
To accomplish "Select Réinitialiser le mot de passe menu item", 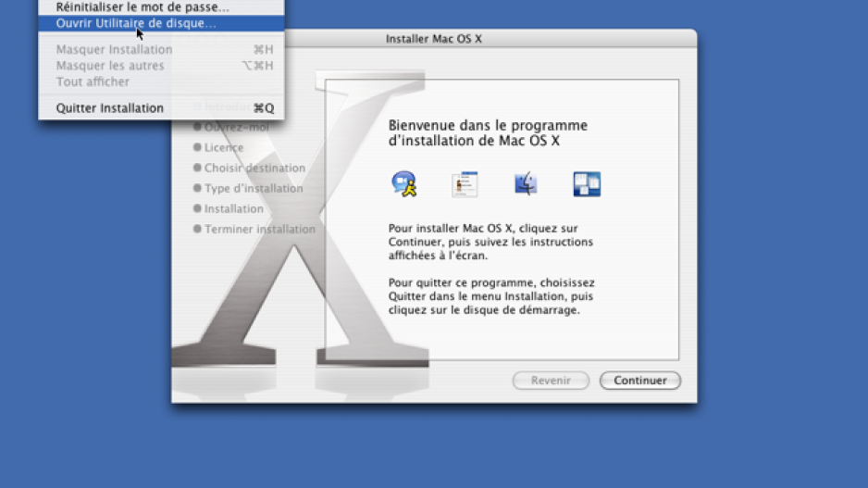I will coord(161,7).
